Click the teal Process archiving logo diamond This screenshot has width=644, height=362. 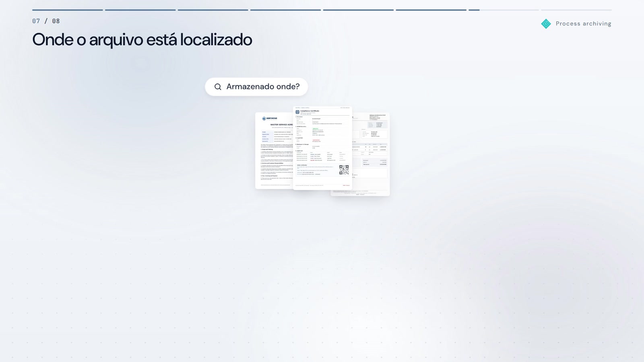pyautogui.click(x=546, y=24)
